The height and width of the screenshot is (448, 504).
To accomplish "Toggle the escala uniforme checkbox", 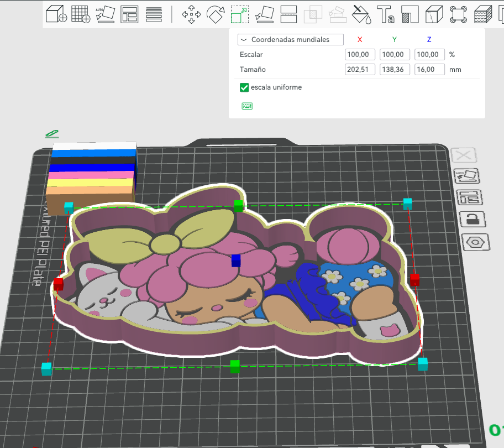I will [x=244, y=87].
